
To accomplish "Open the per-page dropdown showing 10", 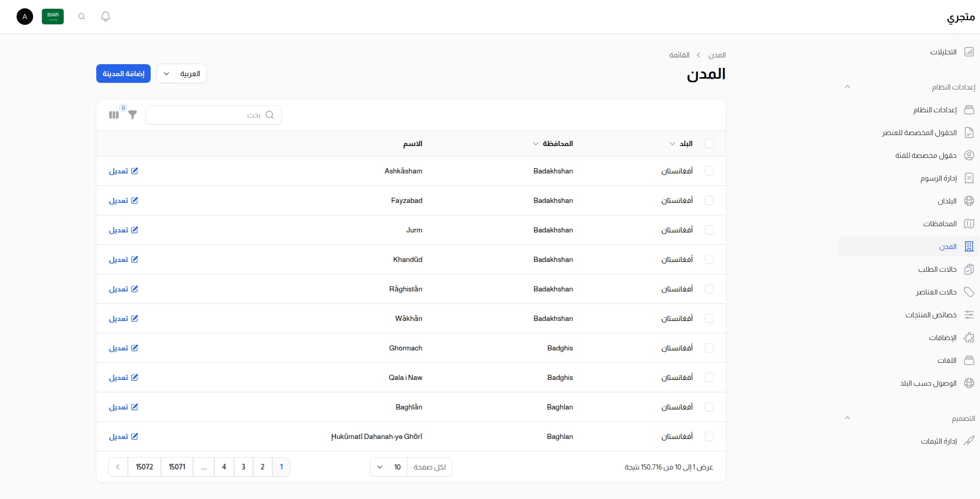I will pyautogui.click(x=388, y=467).
